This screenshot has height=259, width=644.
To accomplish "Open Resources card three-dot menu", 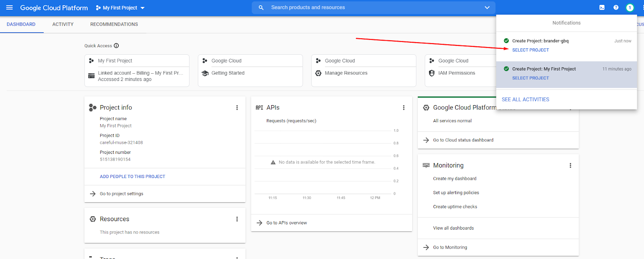I will click(237, 219).
